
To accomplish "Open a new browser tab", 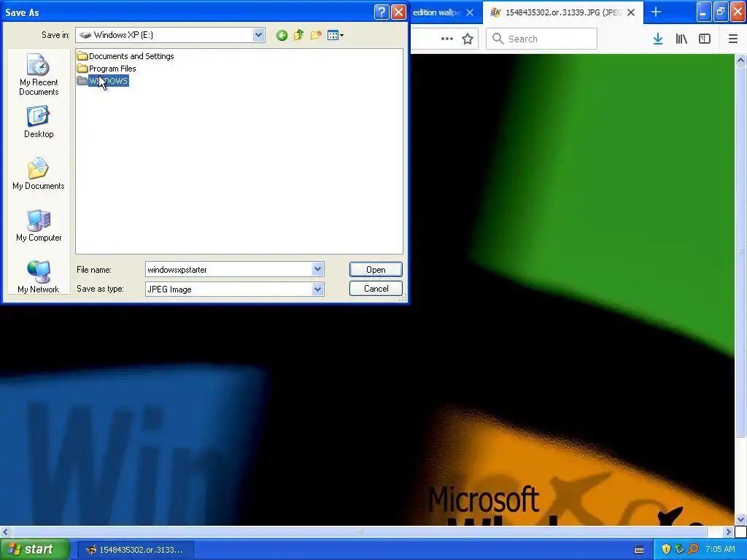I will pyautogui.click(x=656, y=12).
